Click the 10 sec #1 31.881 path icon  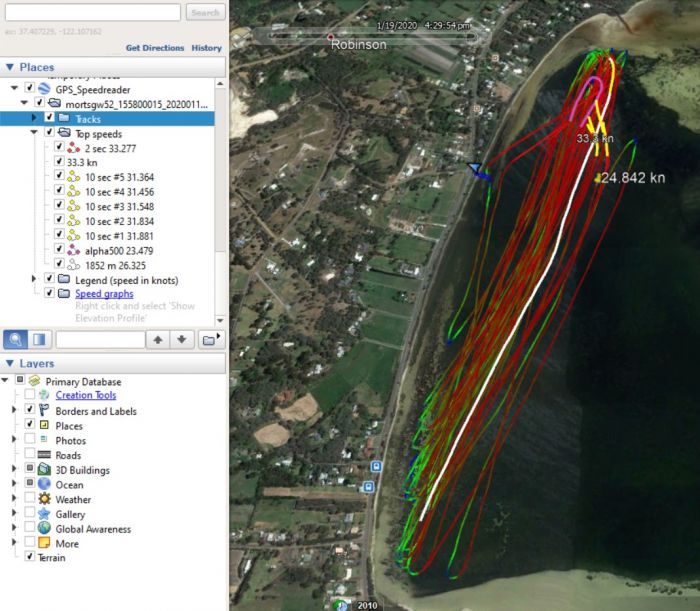(74, 236)
